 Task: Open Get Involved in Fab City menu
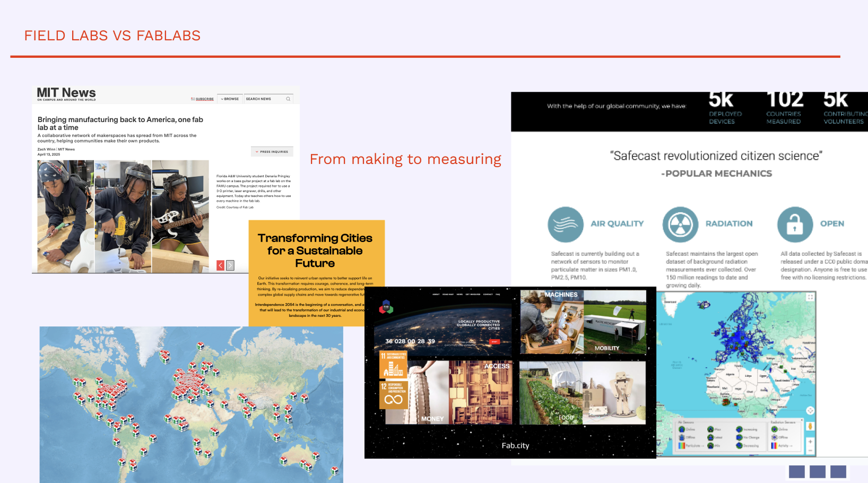tap(473, 294)
